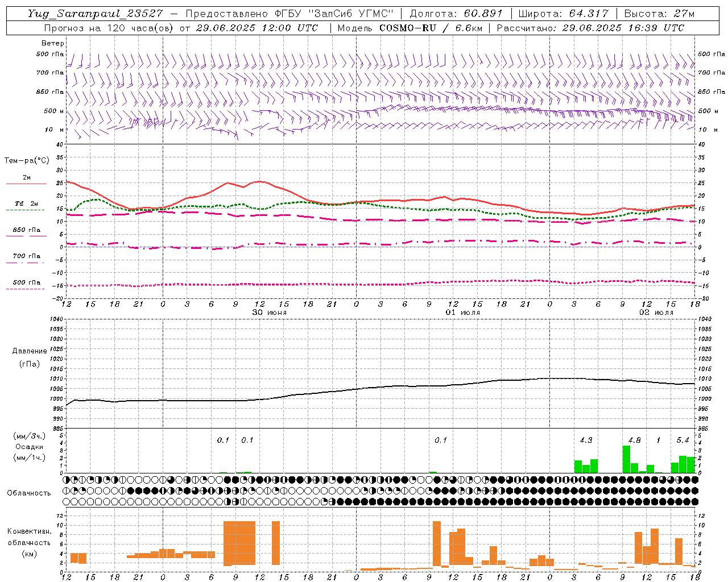Click the 5.4 precipitation total value
This screenshot has width=728, height=582.
pos(682,440)
